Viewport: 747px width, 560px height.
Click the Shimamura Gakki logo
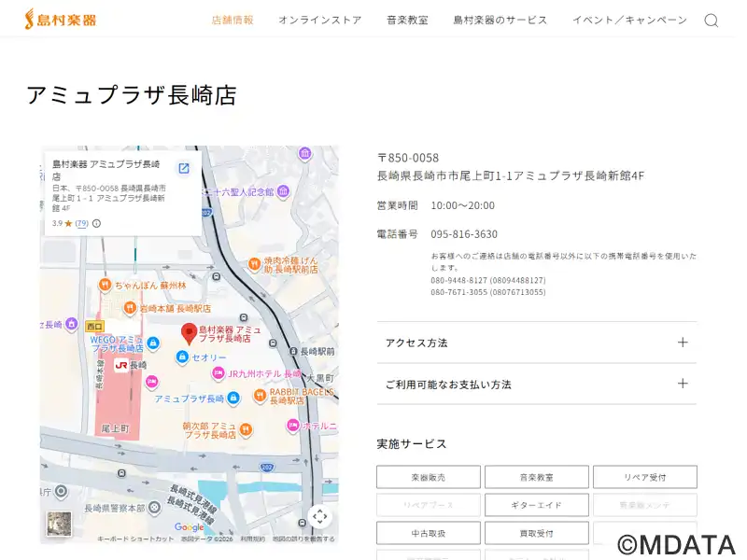tap(61, 20)
